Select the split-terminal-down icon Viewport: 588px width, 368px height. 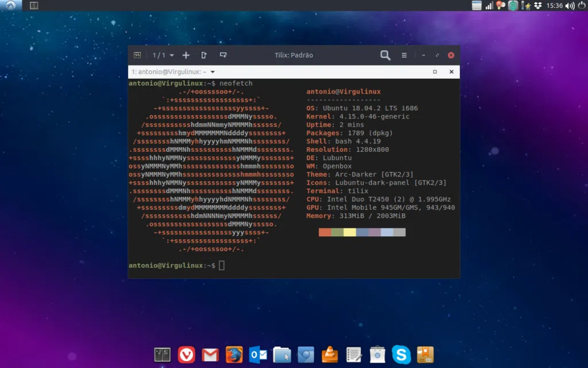coord(223,55)
